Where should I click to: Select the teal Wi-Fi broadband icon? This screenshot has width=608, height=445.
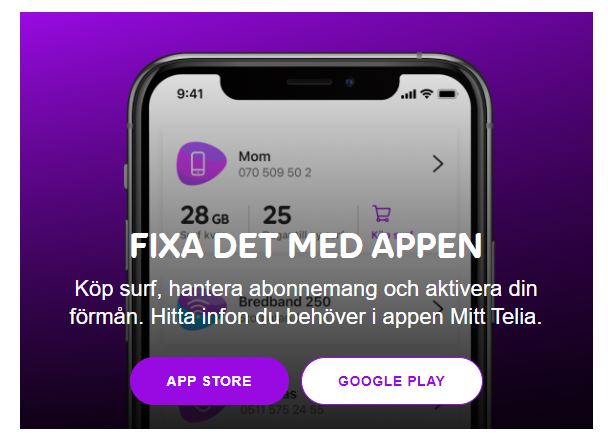pos(202,310)
